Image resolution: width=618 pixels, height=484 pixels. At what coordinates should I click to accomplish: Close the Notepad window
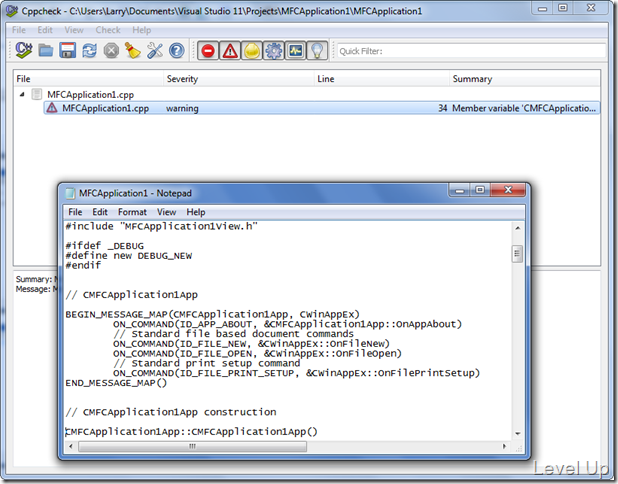tap(508, 190)
